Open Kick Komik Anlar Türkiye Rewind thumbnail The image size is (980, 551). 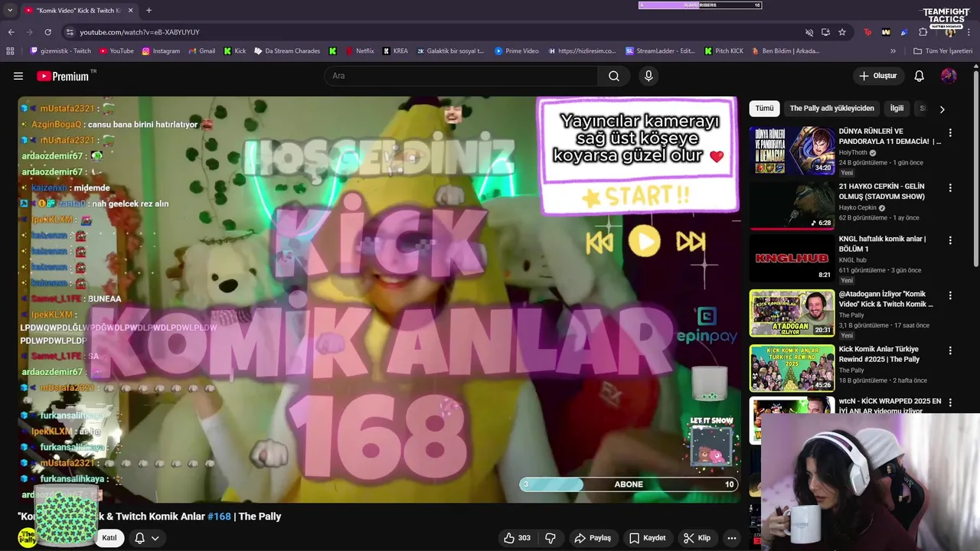pyautogui.click(x=792, y=368)
